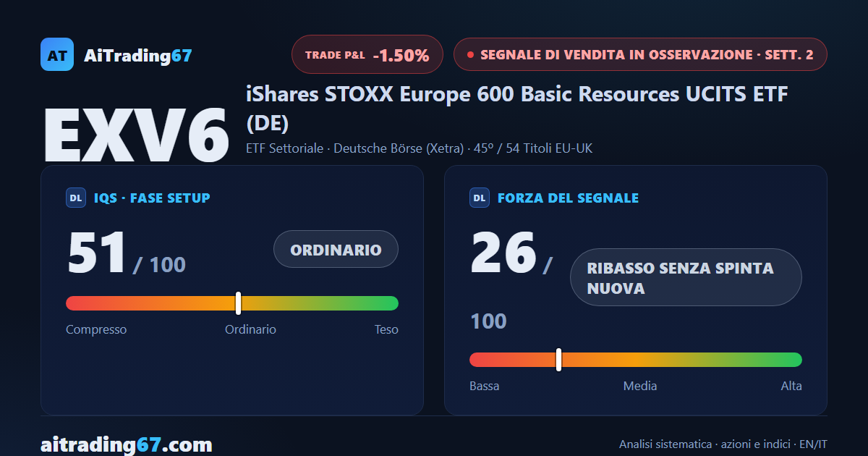
Task: Click the red dot in sell signal badge
Action: point(471,54)
